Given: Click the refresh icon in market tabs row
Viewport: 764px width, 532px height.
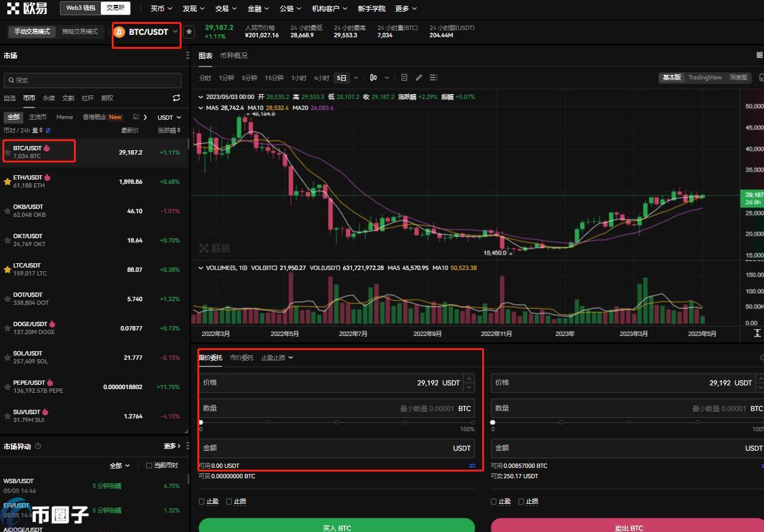Looking at the screenshot, I should pyautogui.click(x=177, y=98).
